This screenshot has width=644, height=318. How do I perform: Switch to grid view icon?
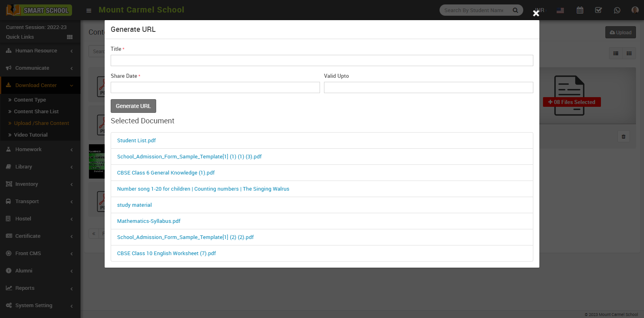tap(629, 53)
